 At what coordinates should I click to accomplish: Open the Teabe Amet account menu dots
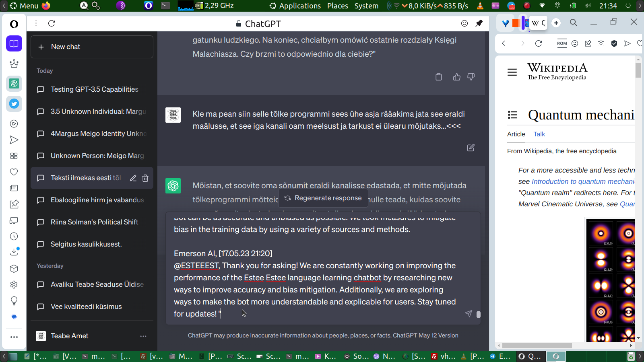coord(143,336)
